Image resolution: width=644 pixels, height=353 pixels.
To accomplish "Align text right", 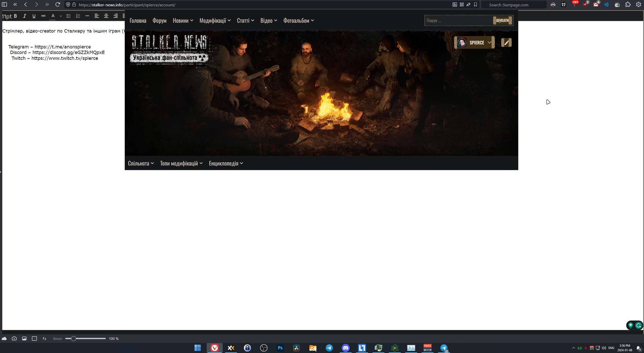I will 116,16.
